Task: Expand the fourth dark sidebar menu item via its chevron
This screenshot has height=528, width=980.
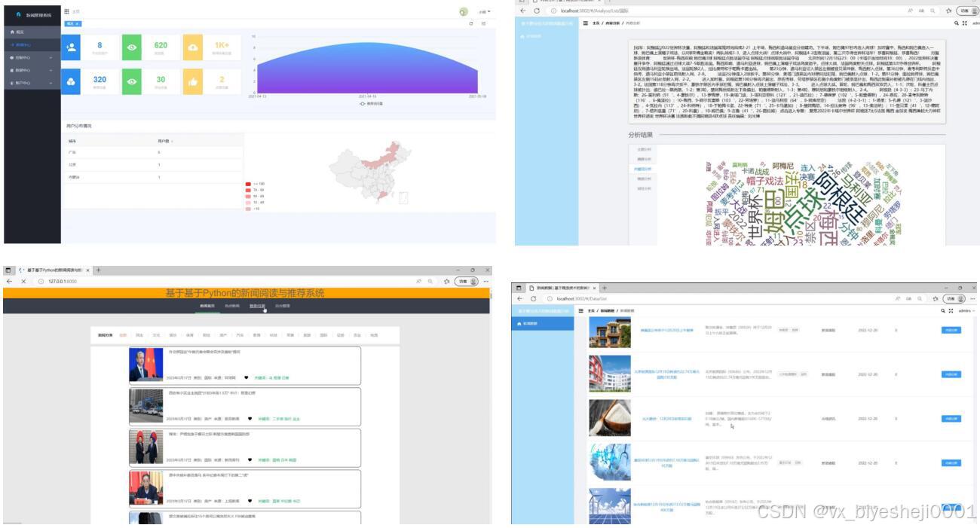Action: 51,70
